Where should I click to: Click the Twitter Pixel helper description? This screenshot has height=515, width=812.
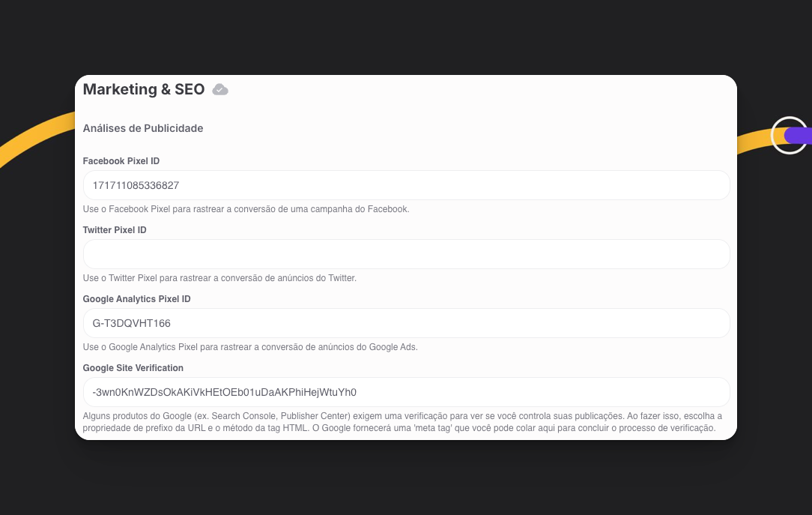pos(219,278)
